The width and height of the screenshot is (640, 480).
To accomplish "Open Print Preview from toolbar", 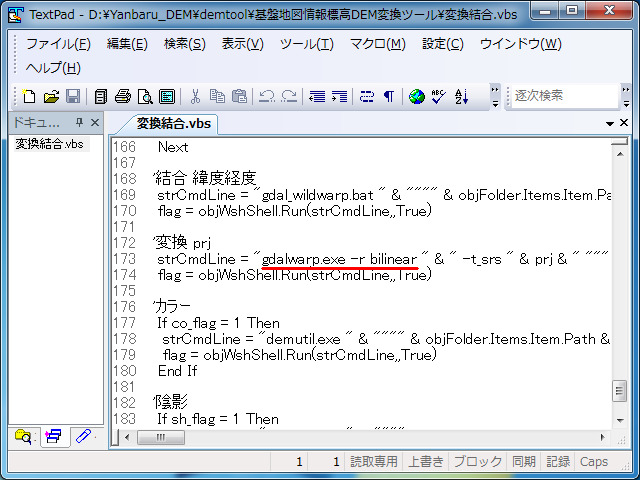I will click(x=145, y=97).
